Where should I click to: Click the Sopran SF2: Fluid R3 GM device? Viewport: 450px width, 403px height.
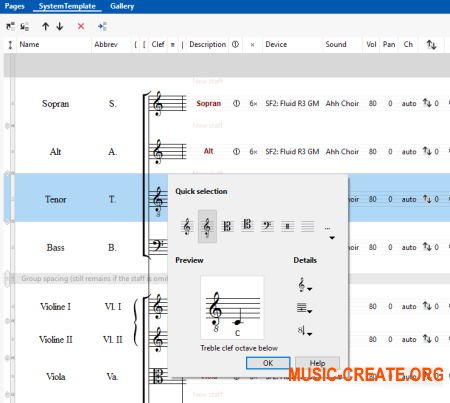click(292, 103)
